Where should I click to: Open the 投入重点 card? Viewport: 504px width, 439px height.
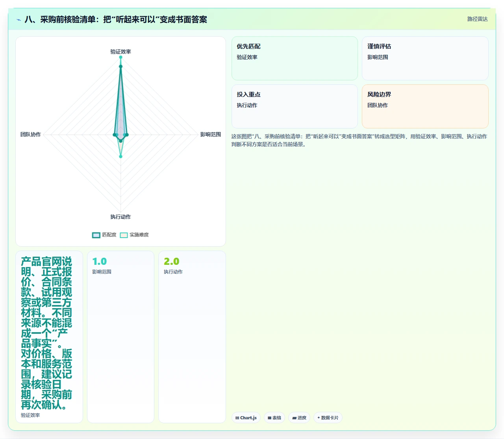295,106
